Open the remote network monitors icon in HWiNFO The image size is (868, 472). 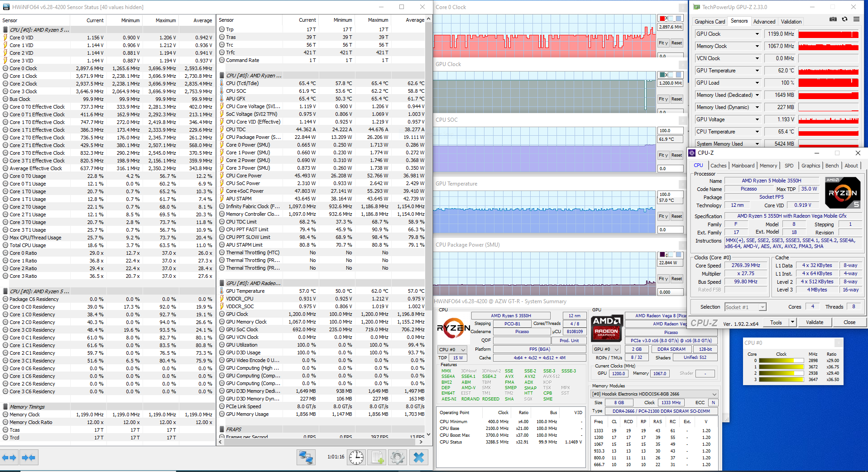(x=306, y=457)
